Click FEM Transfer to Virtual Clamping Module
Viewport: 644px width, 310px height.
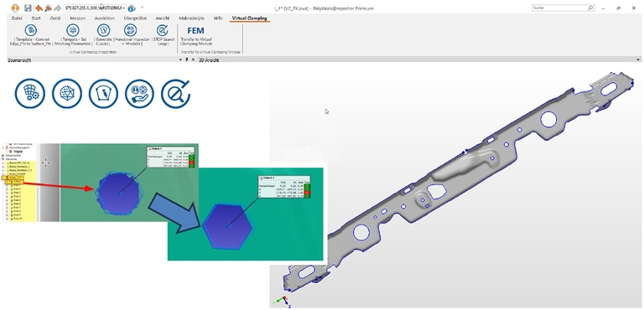coord(196,35)
